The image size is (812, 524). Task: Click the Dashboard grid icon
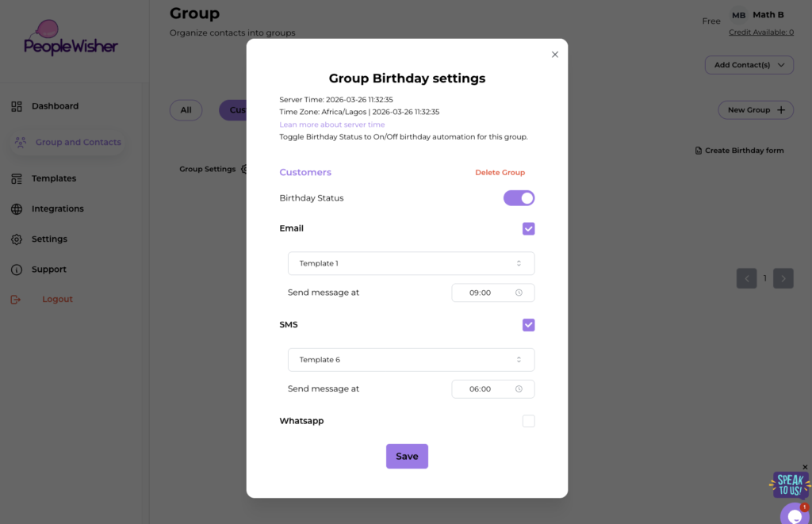point(17,106)
